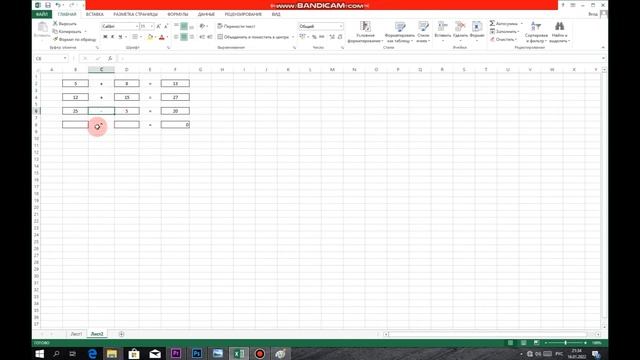Switch to the Insert (ВСТАВКА) tab
640x360 pixels.
coord(95,14)
